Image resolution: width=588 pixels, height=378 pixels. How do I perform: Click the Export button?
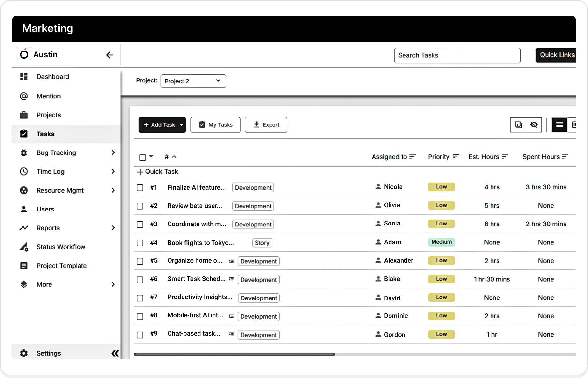click(266, 125)
